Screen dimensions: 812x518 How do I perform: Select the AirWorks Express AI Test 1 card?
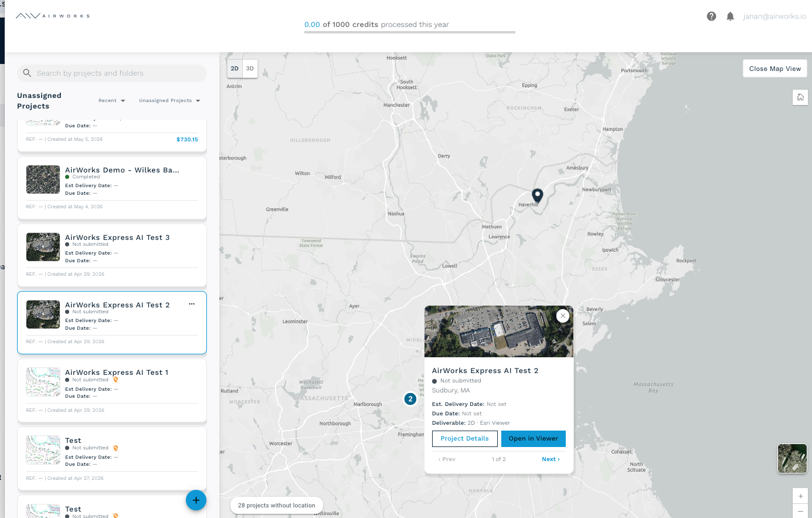point(112,390)
